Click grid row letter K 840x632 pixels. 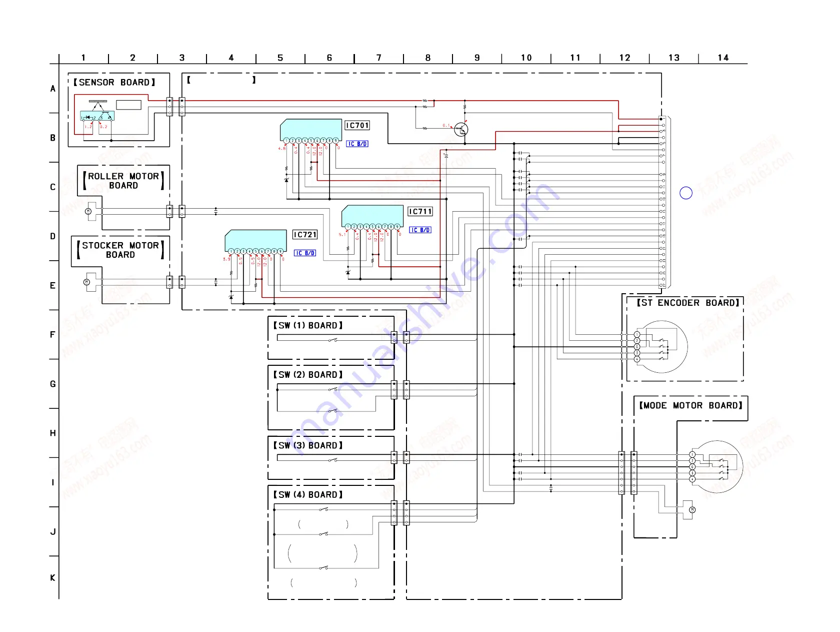pos(52,578)
